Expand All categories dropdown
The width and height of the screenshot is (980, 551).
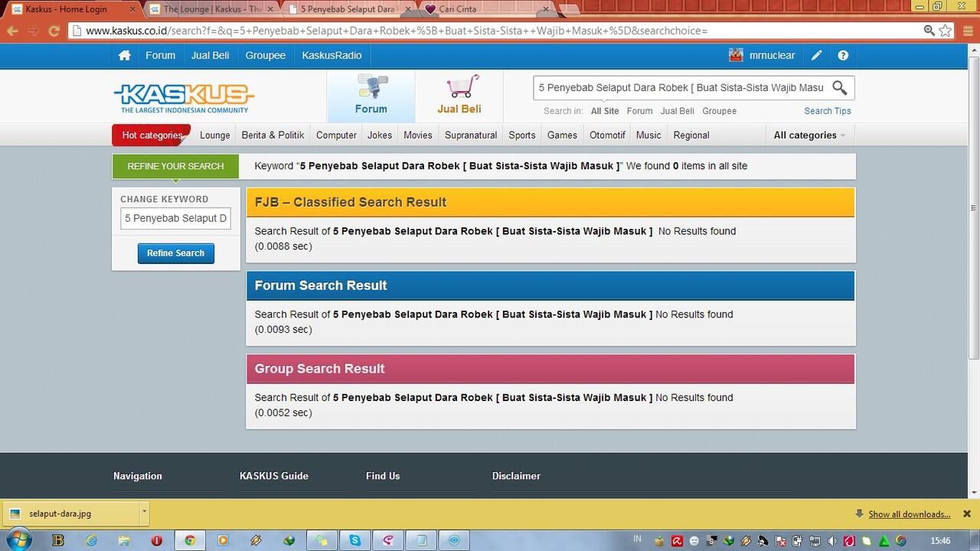tap(810, 135)
